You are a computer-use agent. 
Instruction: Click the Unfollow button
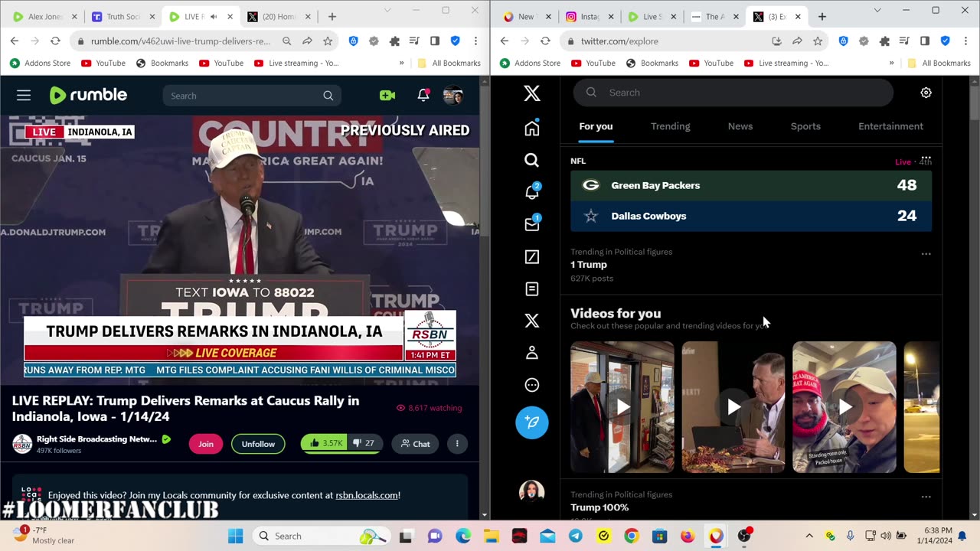[x=258, y=444]
